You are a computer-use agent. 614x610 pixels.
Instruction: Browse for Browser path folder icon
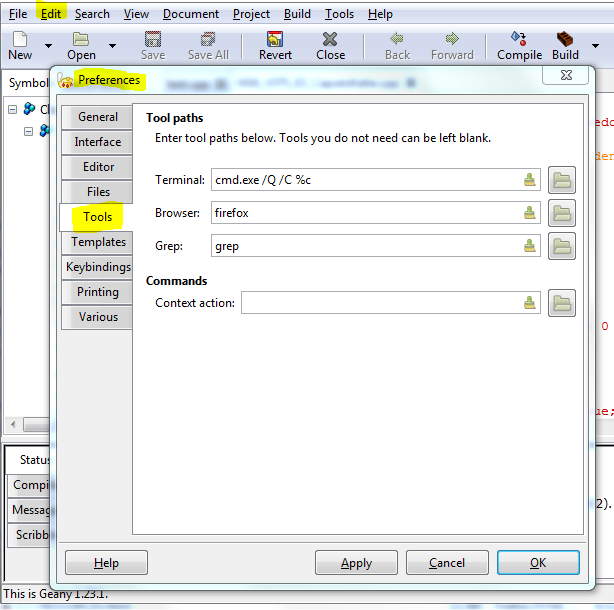(x=562, y=213)
